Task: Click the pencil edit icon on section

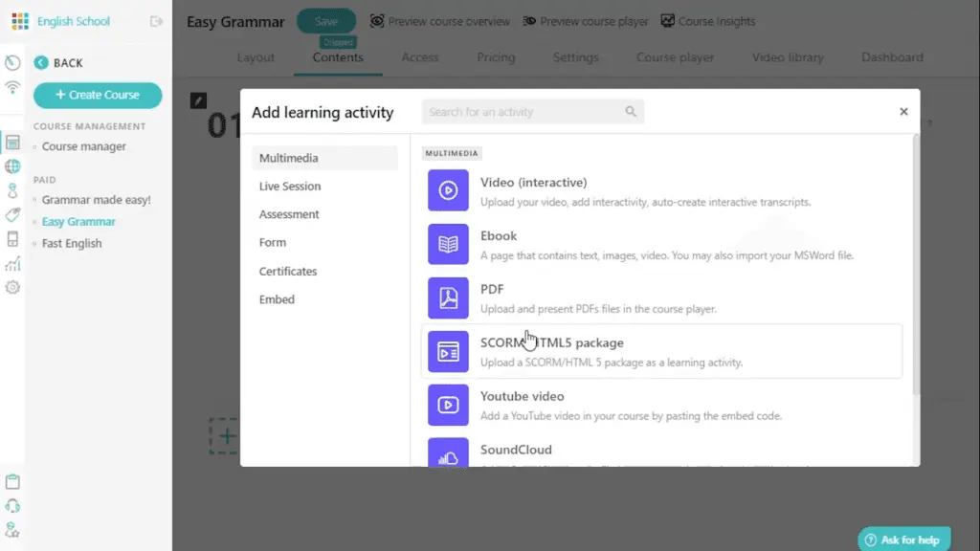Action: 198,100
